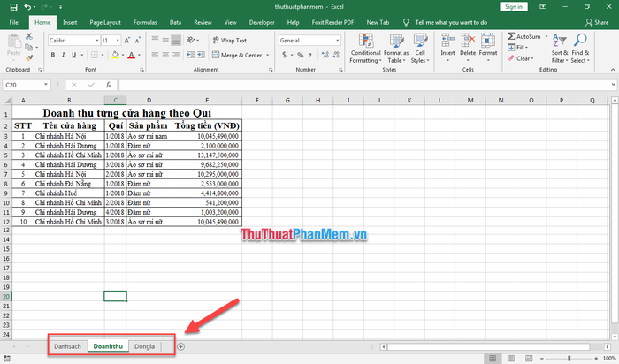Click the Select All corner of sheet
The width and height of the screenshot is (619, 364).
[7, 101]
